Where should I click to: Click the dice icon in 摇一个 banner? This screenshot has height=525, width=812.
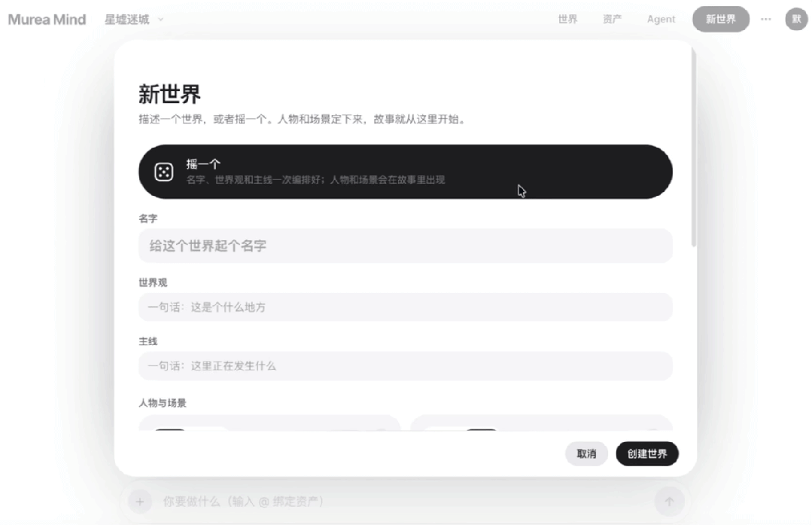click(x=163, y=172)
